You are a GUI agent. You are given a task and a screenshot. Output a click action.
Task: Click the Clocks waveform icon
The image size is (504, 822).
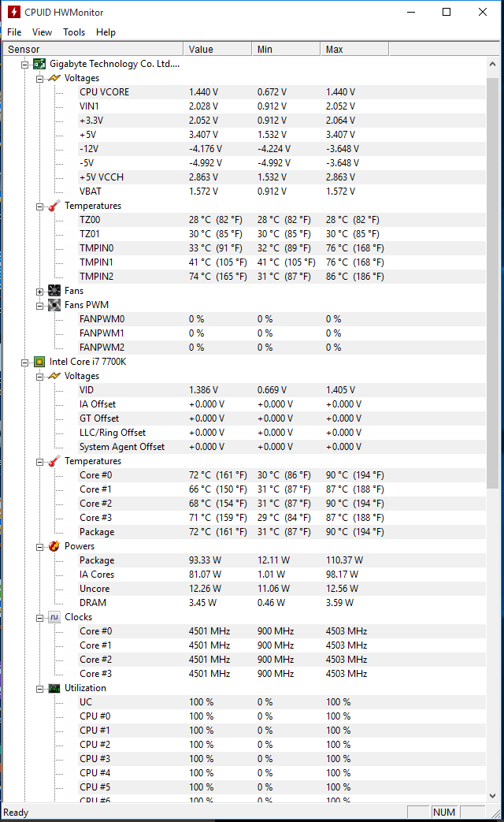[x=54, y=617]
